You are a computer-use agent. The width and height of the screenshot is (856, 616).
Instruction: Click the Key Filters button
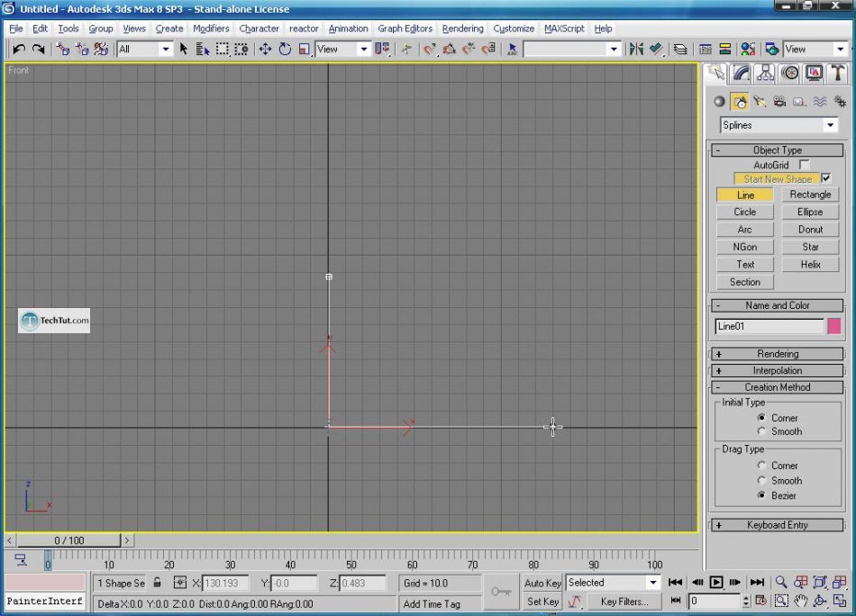pyautogui.click(x=624, y=602)
